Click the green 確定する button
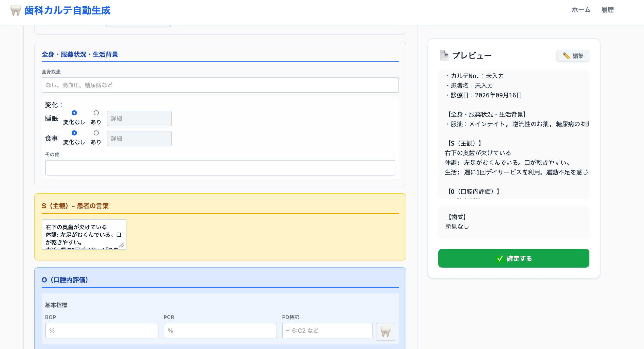644x349 pixels. pyautogui.click(x=514, y=258)
